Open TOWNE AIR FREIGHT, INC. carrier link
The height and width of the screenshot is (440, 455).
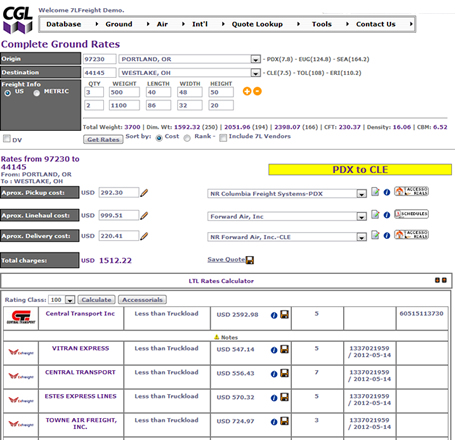coord(81,423)
